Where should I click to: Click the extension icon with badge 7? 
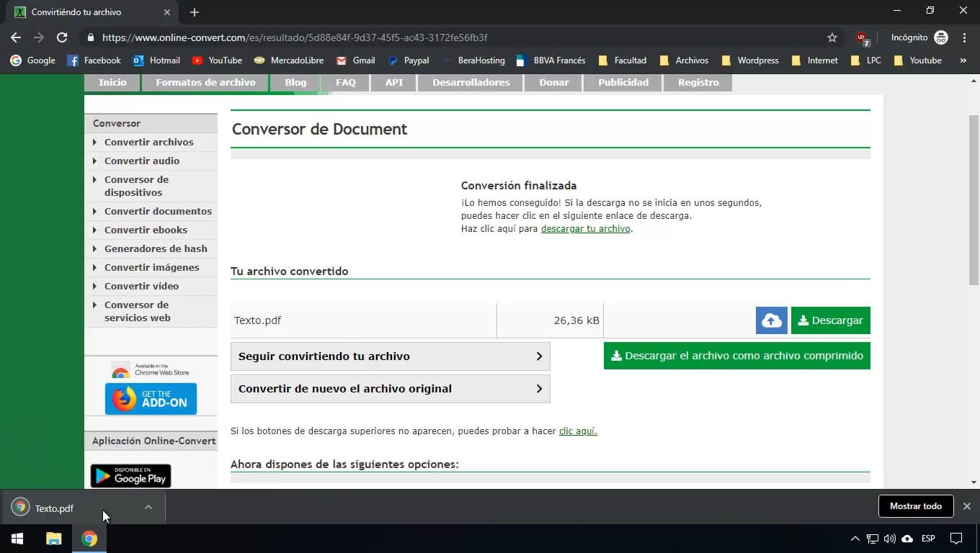coord(863,38)
